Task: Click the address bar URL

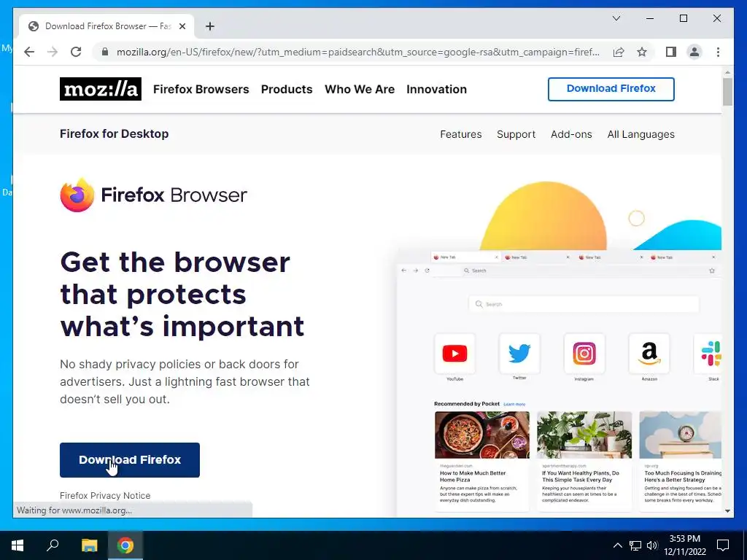Action: [357, 52]
